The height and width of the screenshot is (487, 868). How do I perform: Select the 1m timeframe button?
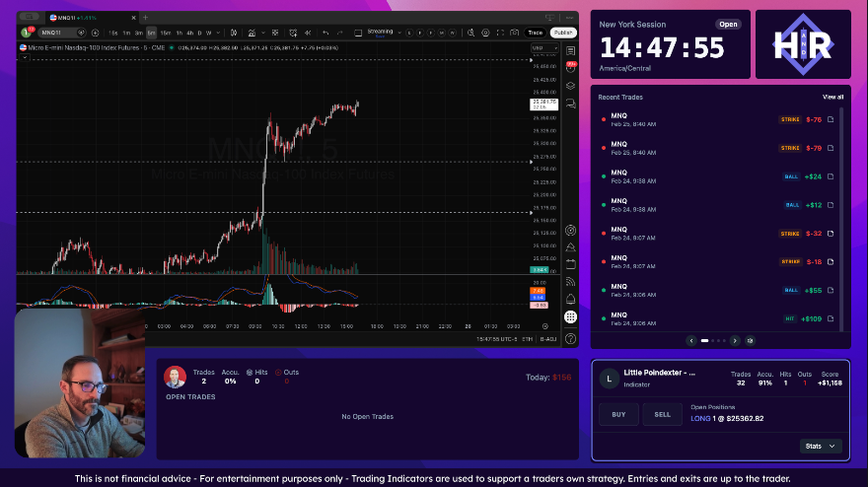[127, 33]
